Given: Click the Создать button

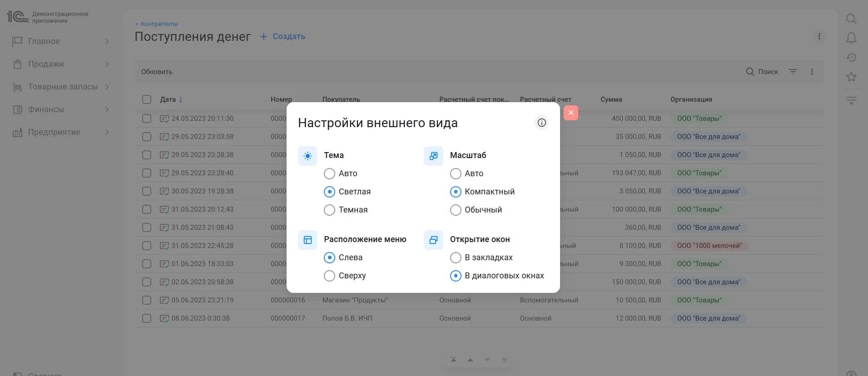Looking at the screenshot, I should 283,36.
